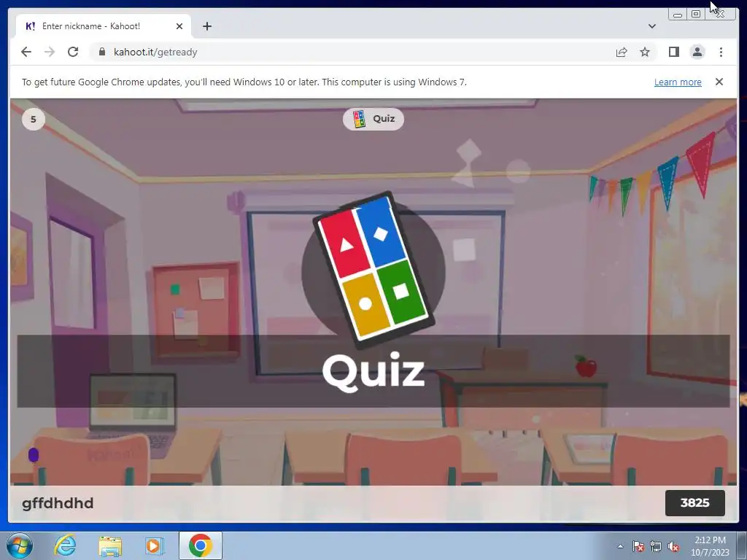Dismiss the Chrome update notification bar
This screenshot has height=560, width=747.
pos(719,82)
